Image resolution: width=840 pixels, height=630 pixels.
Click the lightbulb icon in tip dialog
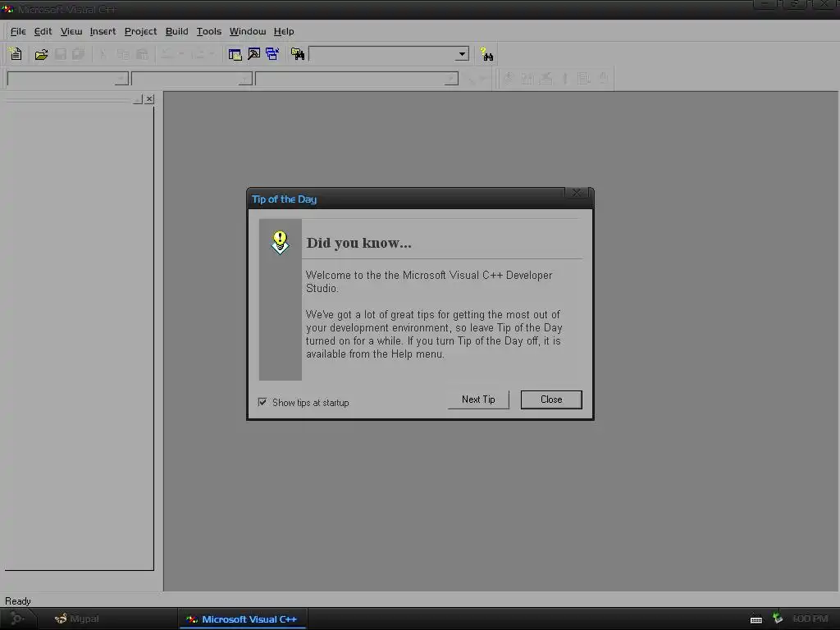click(x=280, y=242)
